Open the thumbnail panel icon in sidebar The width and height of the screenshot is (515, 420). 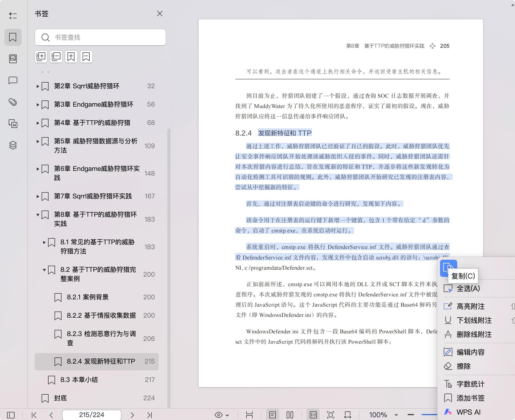(13, 59)
